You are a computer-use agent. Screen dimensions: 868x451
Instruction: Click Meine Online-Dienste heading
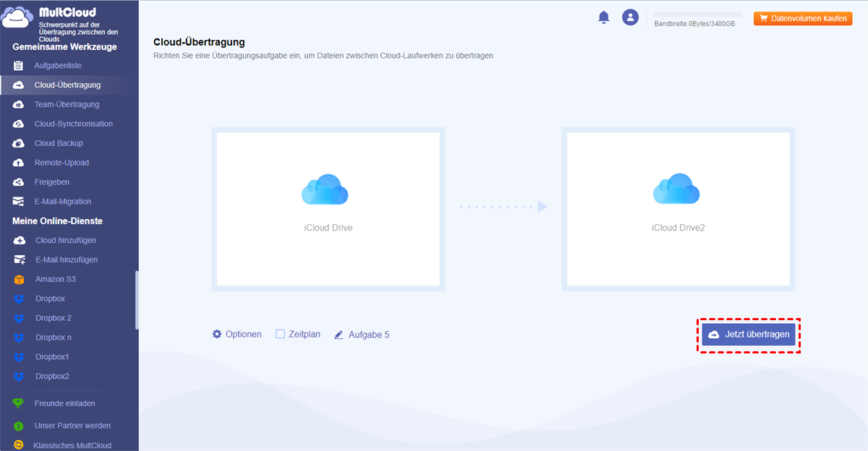tap(58, 221)
